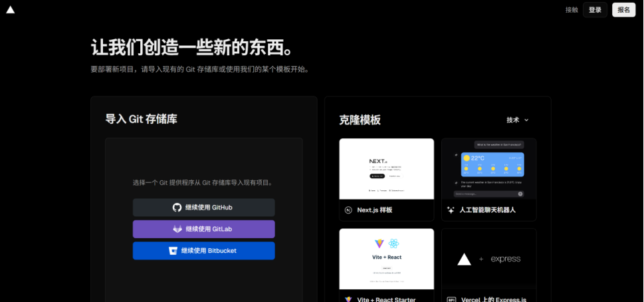Viewport: 644px width, 302px height.
Task: Click the Git provider instruction text
Action: click(204, 182)
